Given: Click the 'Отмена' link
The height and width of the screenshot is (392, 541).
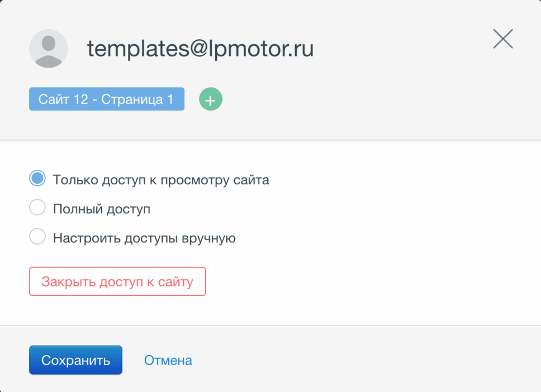Looking at the screenshot, I should (168, 360).
